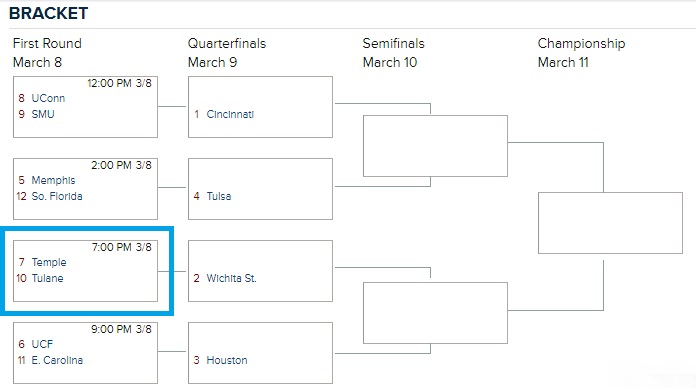Image resolution: width=696 pixels, height=388 pixels.
Task: Select Cincinnati in the quarterfinals
Action: (x=230, y=114)
